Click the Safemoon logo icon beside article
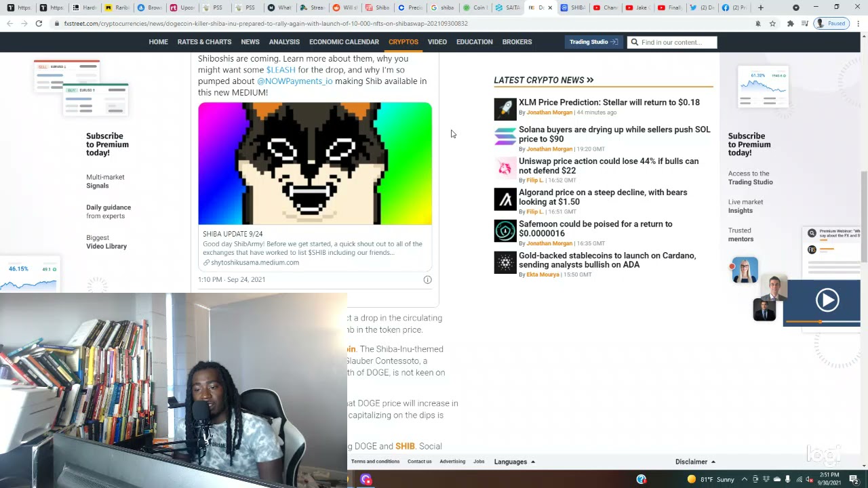Image resolution: width=868 pixels, height=488 pixels. 505,230
